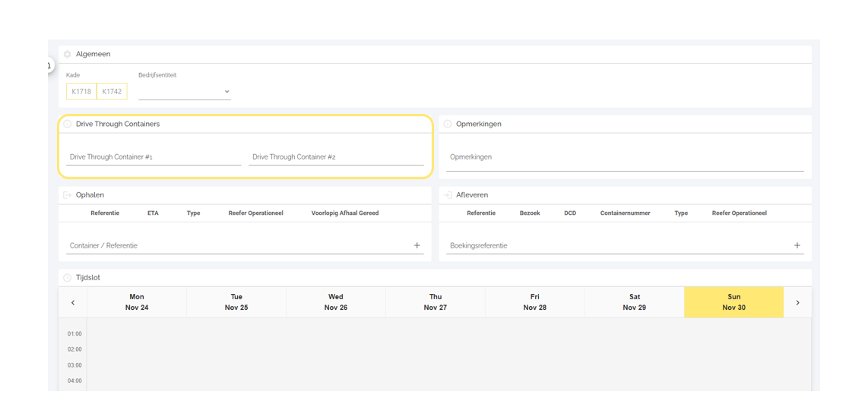Click the Boekingsreferentie input field

(x=616, y=246)
